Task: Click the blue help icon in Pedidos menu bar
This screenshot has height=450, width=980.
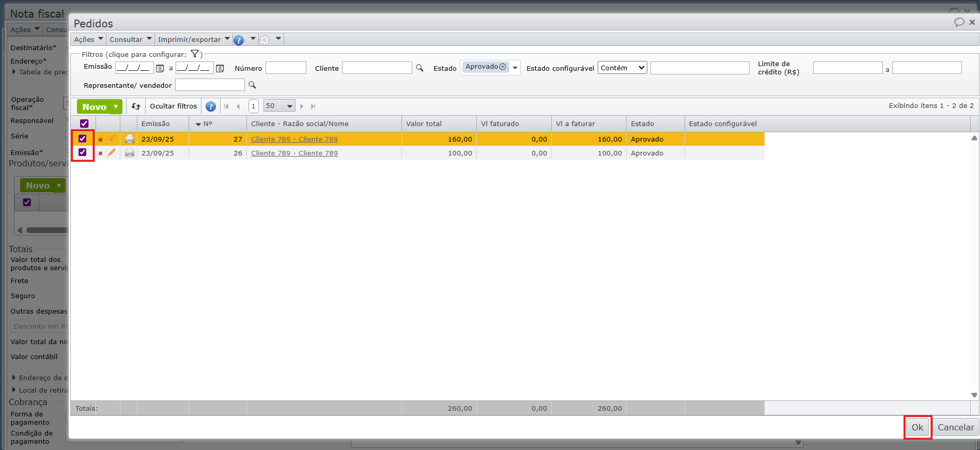Action: (239, 40)
